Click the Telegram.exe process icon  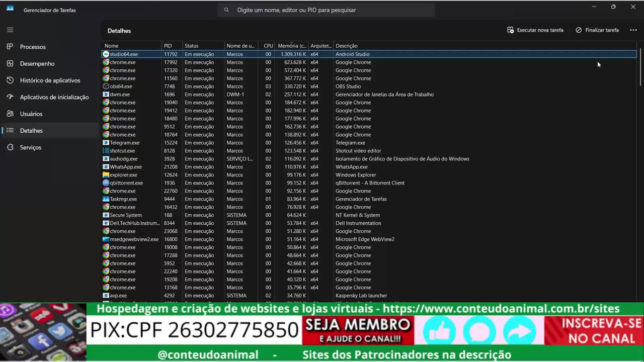[x=106, y=142]
